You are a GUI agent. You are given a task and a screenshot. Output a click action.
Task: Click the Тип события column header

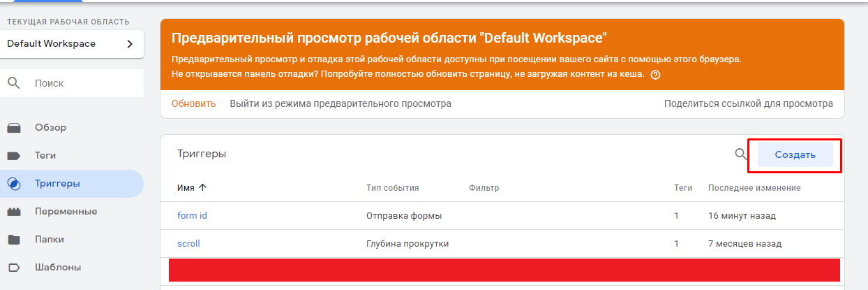click(x=392, y=188)
